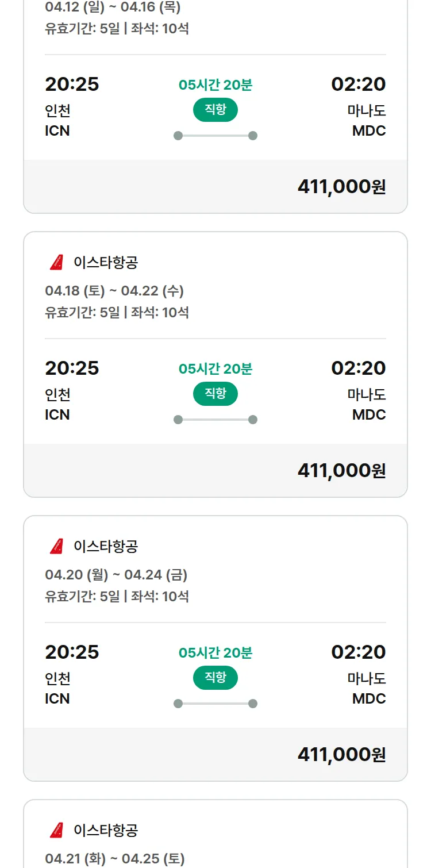Viewport: 431px width, 868px height.
Task: Click 이스타항공 airline name on the 04.18 card
Action: [x=106, y=263]
